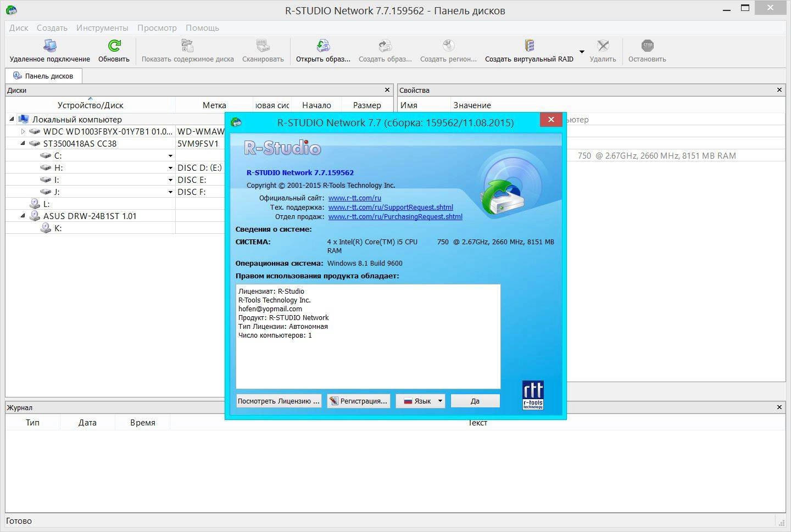Open dropdown arrow on the J: row

[170, 192]
